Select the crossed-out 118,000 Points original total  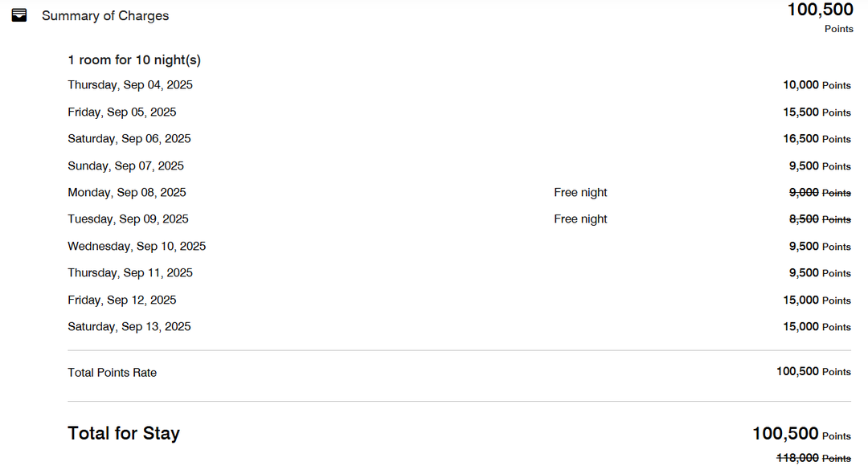tap(813, 458)
